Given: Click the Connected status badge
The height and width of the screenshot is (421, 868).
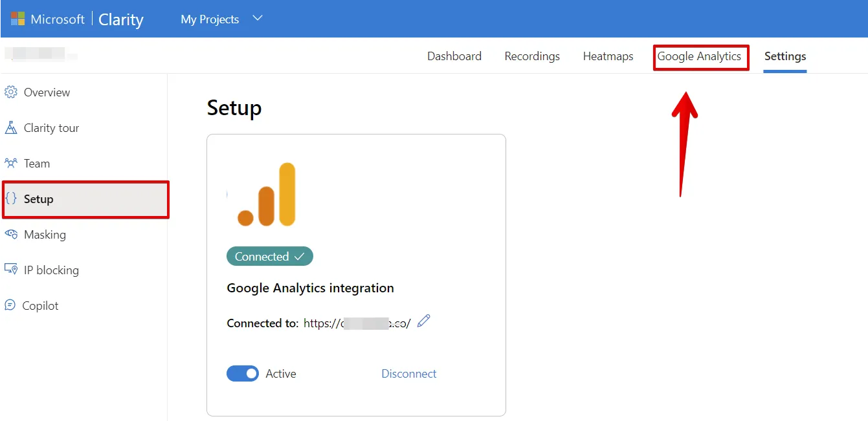Looking at the screenshot, I should coord(270,256).
